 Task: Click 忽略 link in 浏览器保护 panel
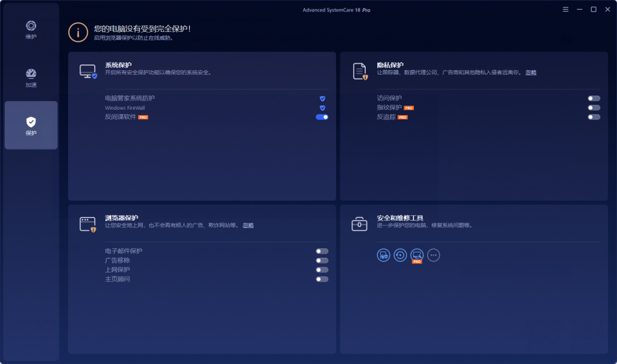tap(248, 225)
